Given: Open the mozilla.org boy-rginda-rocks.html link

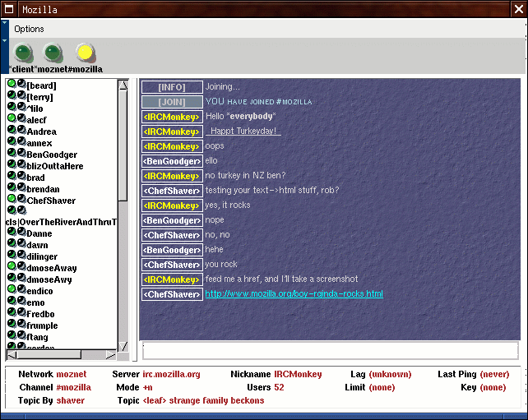Looking at the screenshot, I should click(294, 293).
